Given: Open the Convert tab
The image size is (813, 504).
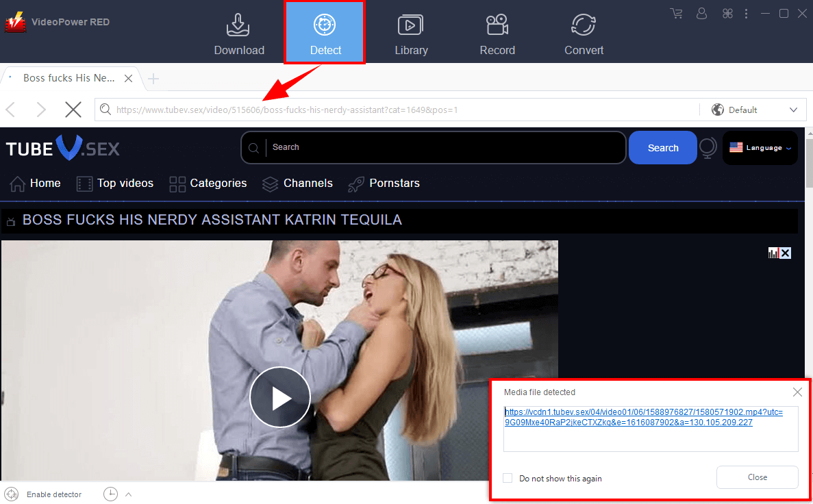Looking at the screenshot, I should [x=584, y=34].
